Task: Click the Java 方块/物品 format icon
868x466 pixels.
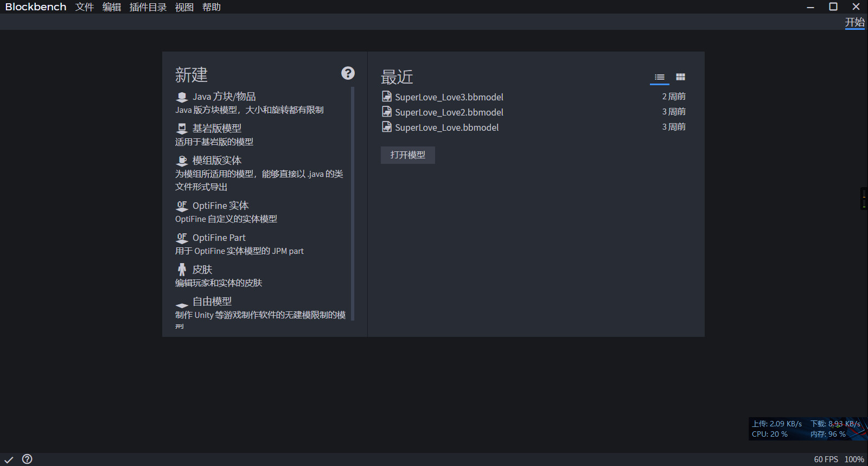Action: pos(182,97)
